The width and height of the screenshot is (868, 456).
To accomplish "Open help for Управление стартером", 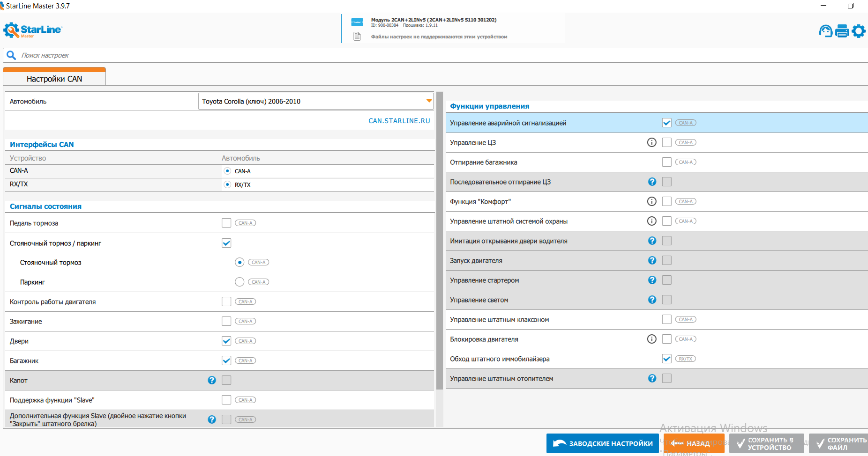I will point(652,280).
